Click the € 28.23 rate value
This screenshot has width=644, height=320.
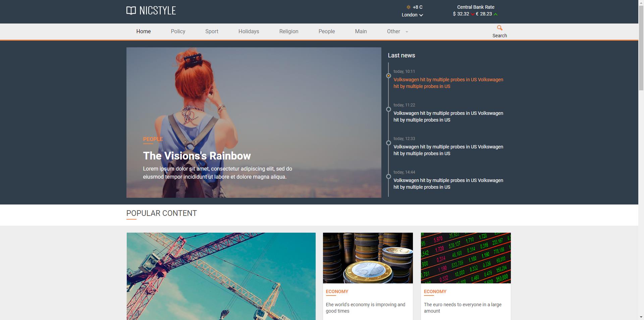484,14
